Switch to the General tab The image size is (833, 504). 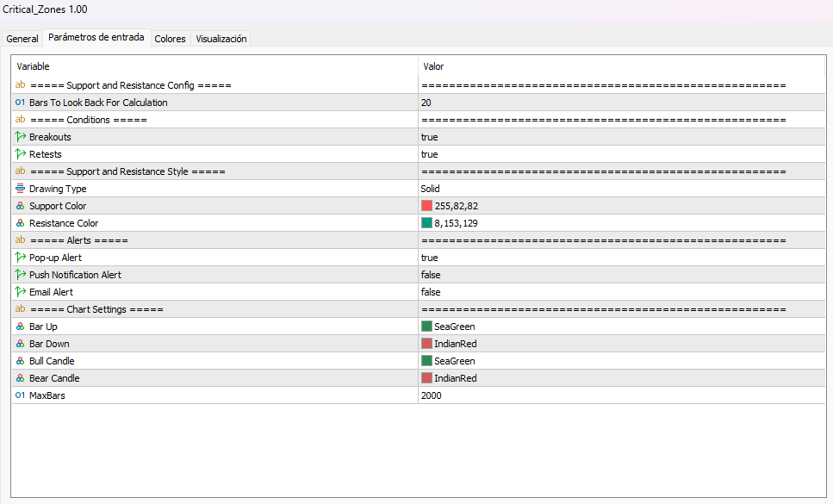[22, 38]
